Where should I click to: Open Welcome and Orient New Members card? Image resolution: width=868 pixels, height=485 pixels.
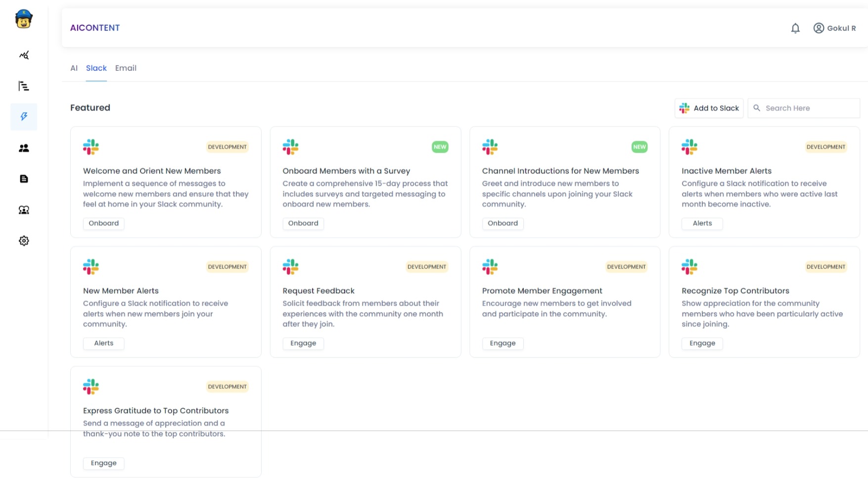(x=152, y=171)
